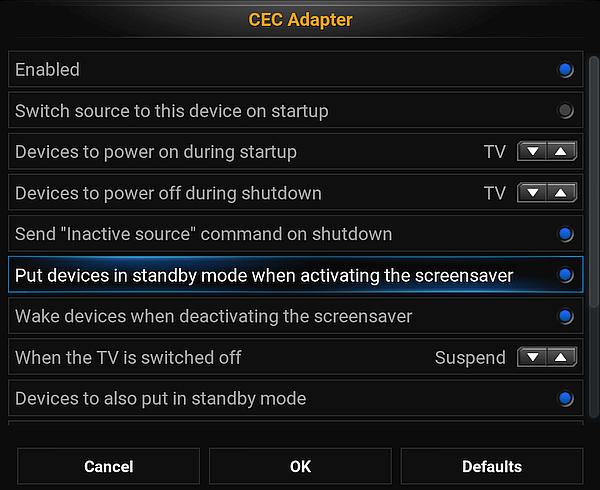Click down arrow for Devices to power off during shutdown

click(534, 193)
